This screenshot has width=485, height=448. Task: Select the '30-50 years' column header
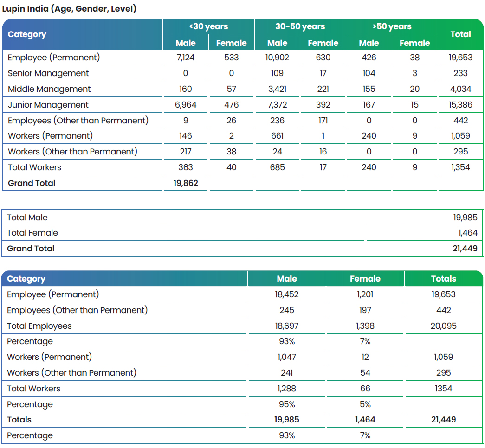click(300, 26)
